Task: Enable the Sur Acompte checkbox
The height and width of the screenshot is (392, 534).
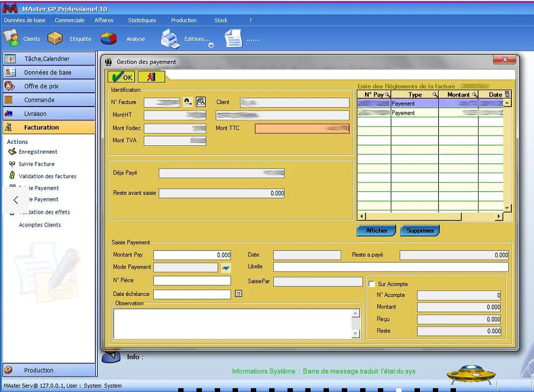Action: pos(371,284)
